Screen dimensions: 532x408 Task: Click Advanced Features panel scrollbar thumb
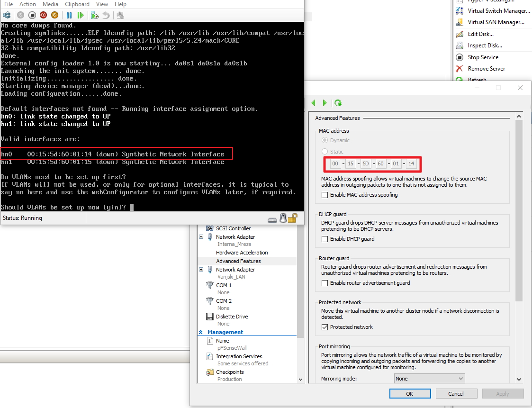519,210
